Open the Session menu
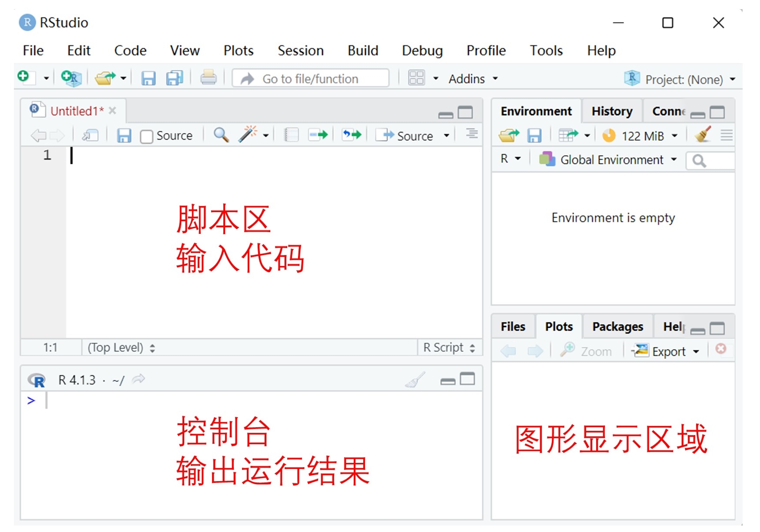 [301, 50]
